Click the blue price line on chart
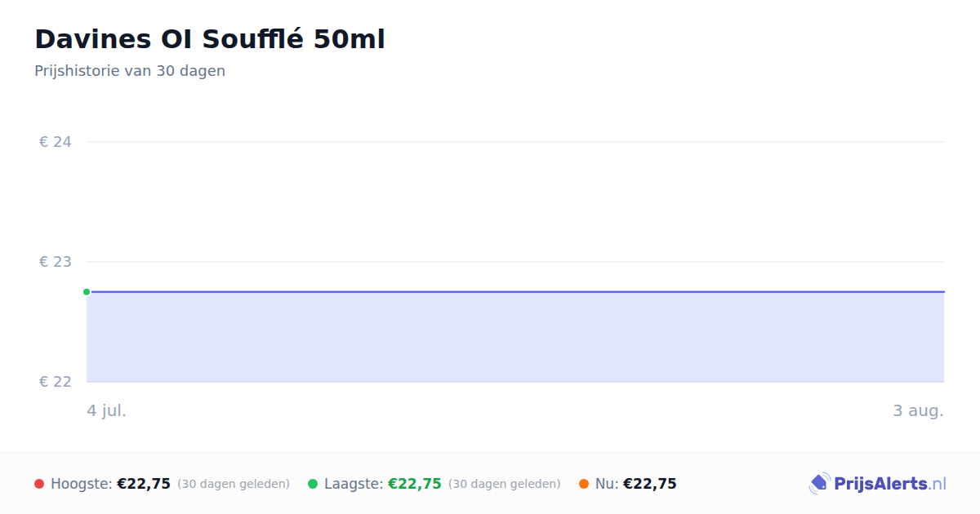The width and height of the screenshot is (980, 514). pyautogui.click(x=515, y=291)
